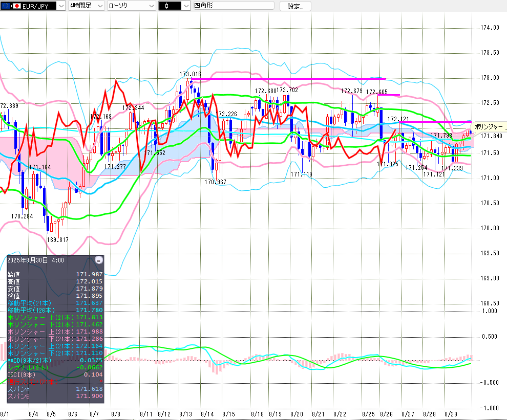Viewport: 507px width, 420px height.
Task: Click the 8/29 date axis label
Action: tap(451, 414)
